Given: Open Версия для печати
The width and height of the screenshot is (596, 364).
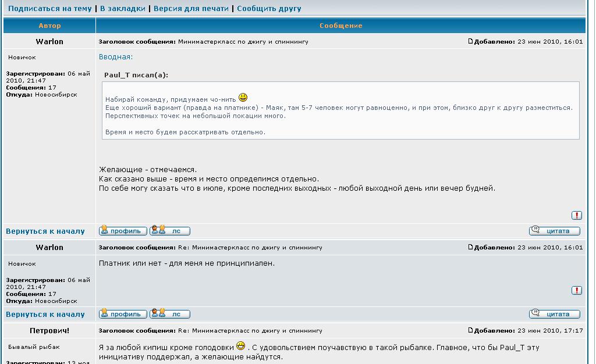Looking at the screenshot, I should tap(191, 9).
